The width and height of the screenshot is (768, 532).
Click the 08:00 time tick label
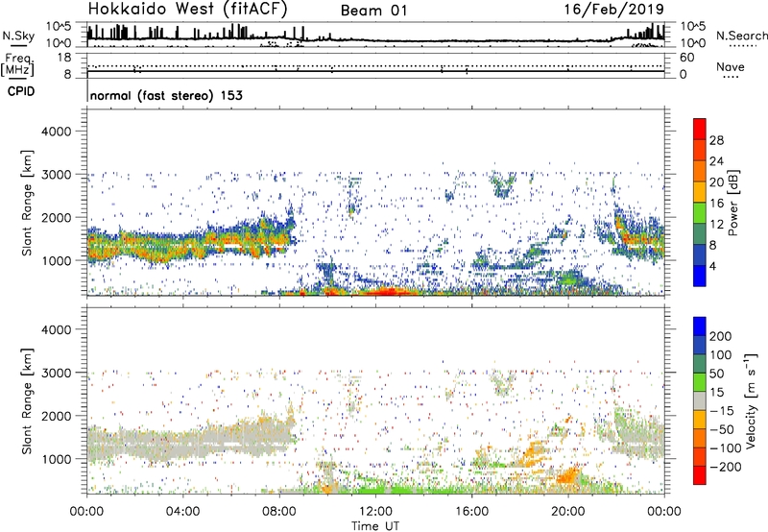tap(279, 512)
